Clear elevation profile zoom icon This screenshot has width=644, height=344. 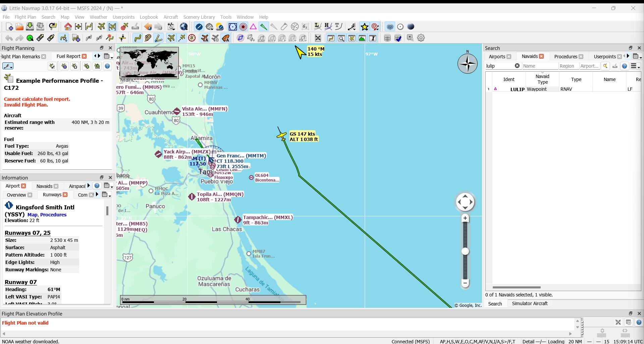618,322
